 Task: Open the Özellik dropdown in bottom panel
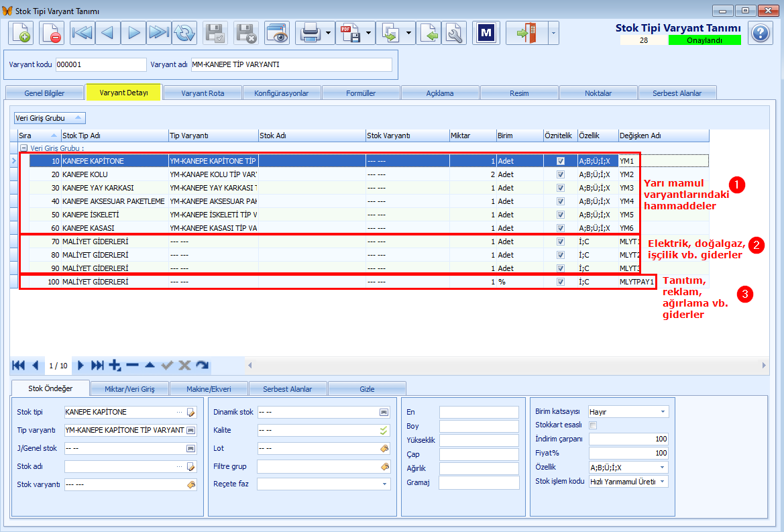tap(663, 468)
